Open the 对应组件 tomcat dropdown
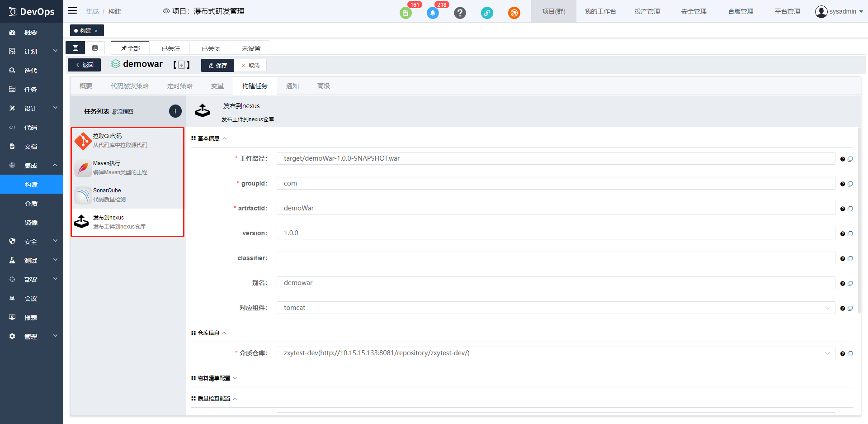 pos(556,308)
